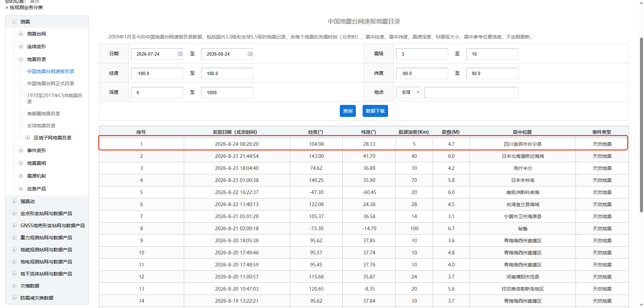644x308 pixels.
Task: Click the 地点 location text field
Action: coord(472,93)
